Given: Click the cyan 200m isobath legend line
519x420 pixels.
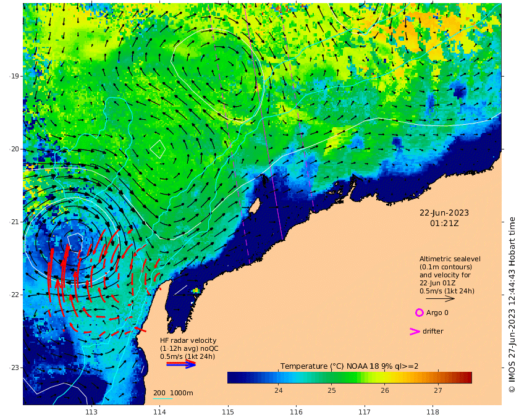Looking at the screenshot, I should point(163,398).
